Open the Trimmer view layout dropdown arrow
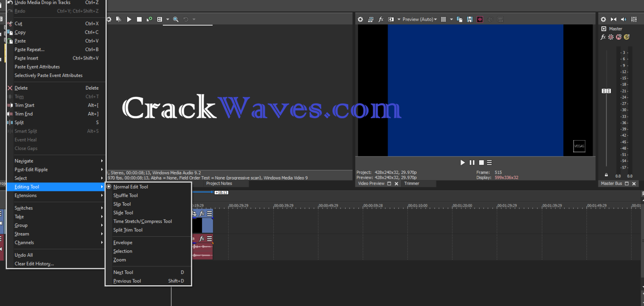The image size is (644, 306). (x=168, y=19)
